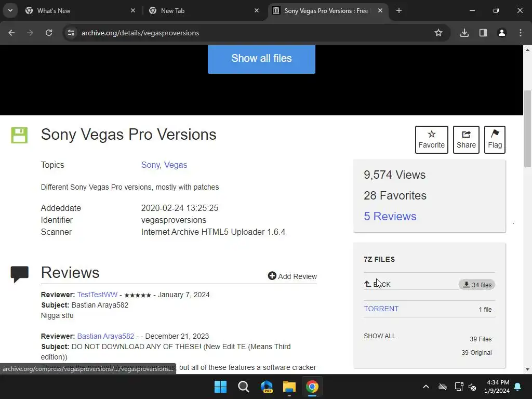The image size is (532, 399).
Task: Click the 9,574 Views text
Action: (395, 175)
